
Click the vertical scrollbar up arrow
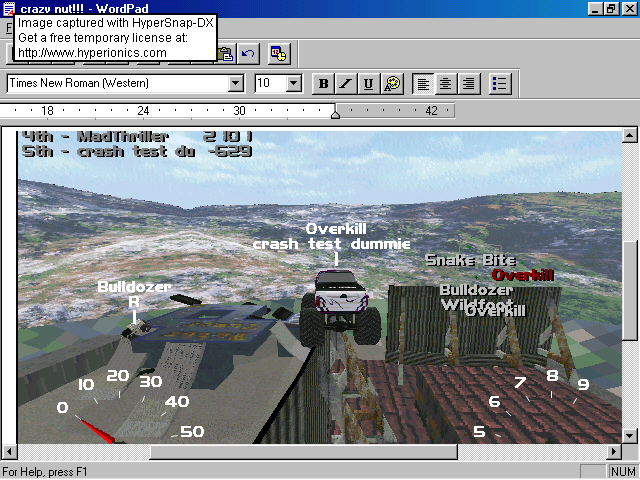[630, 135]
